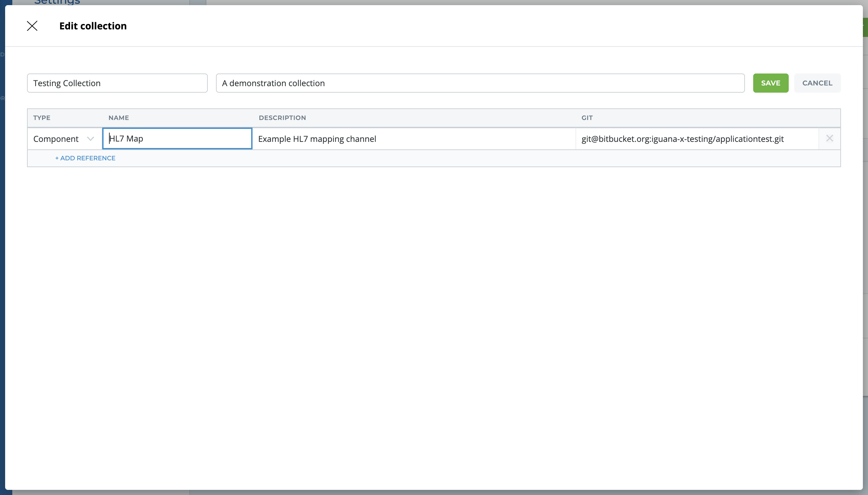Click the DESCRIPTION column header
The image size is (868, 495).
(282, 118)
